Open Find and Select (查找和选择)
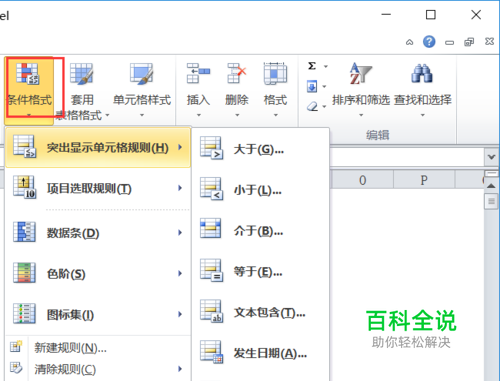 [423, 90]
